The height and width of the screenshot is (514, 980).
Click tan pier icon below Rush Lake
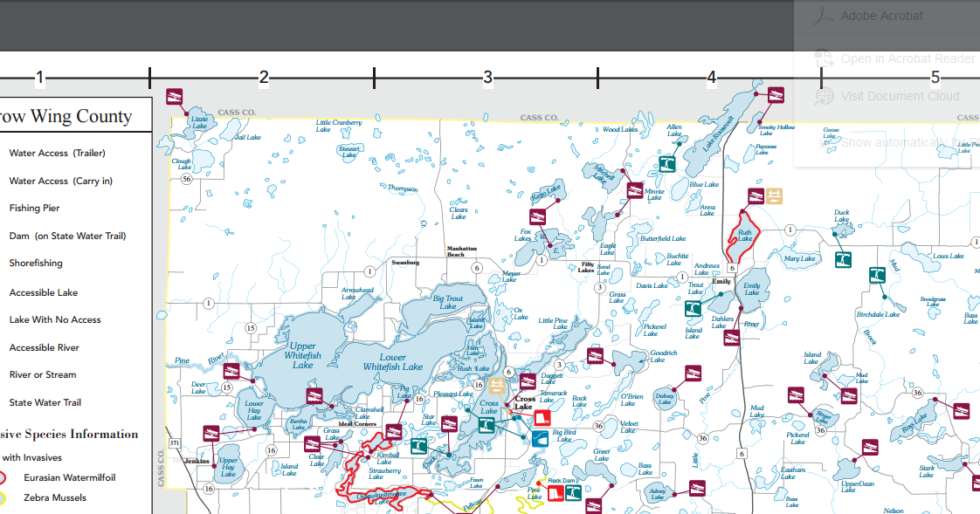497,386
